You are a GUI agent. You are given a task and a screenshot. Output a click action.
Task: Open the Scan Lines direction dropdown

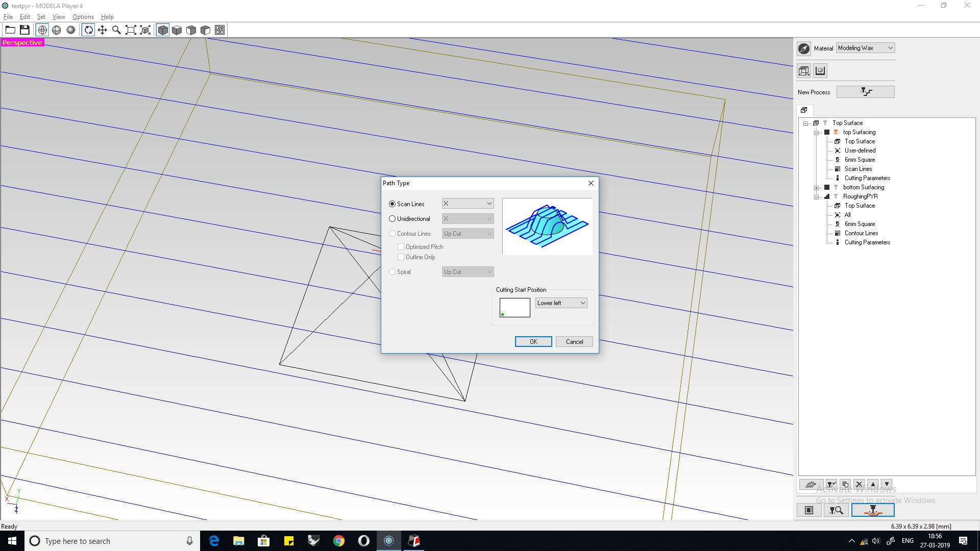coord(468,204)
